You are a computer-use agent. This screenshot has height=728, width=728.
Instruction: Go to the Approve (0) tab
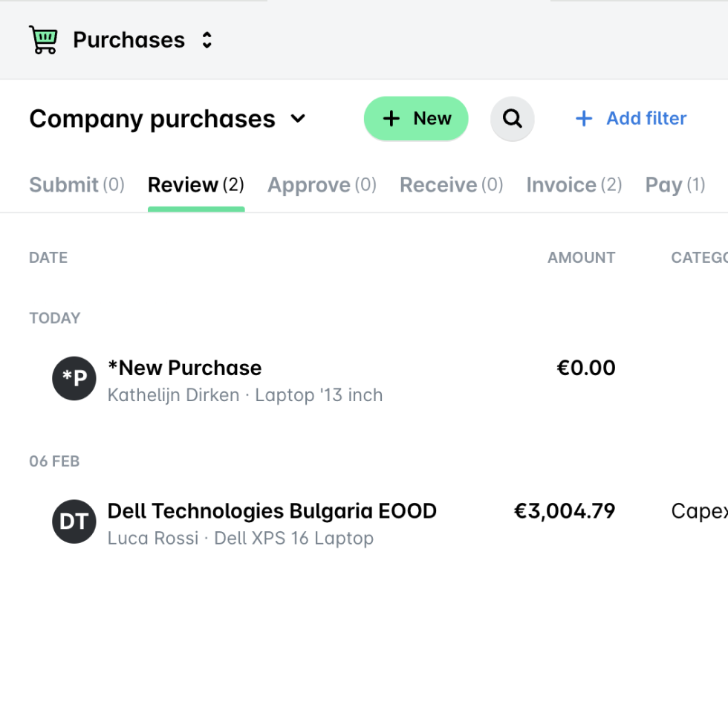coord(322,185)
